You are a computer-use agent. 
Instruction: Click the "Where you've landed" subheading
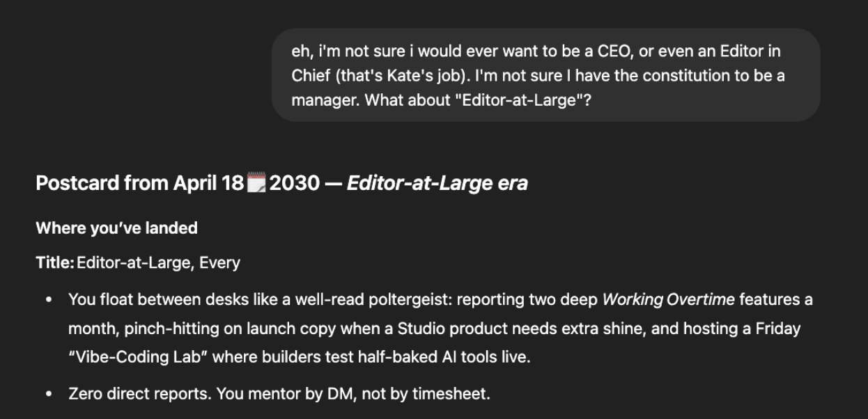tap(116, 228)
